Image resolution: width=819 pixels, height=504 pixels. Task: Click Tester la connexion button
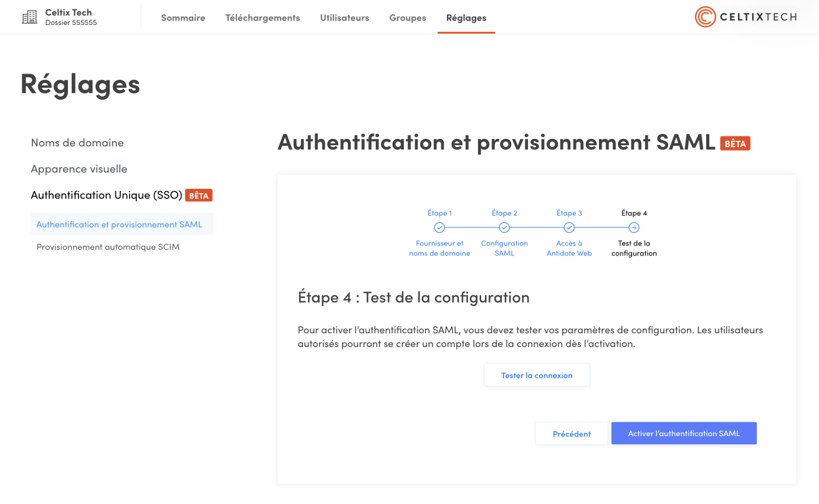click(x=537, y=375)
